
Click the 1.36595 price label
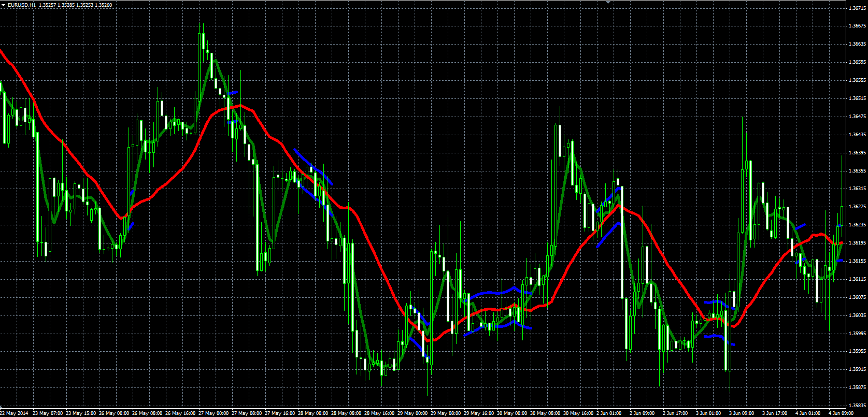pyautogui.click(x=857, y=62)
